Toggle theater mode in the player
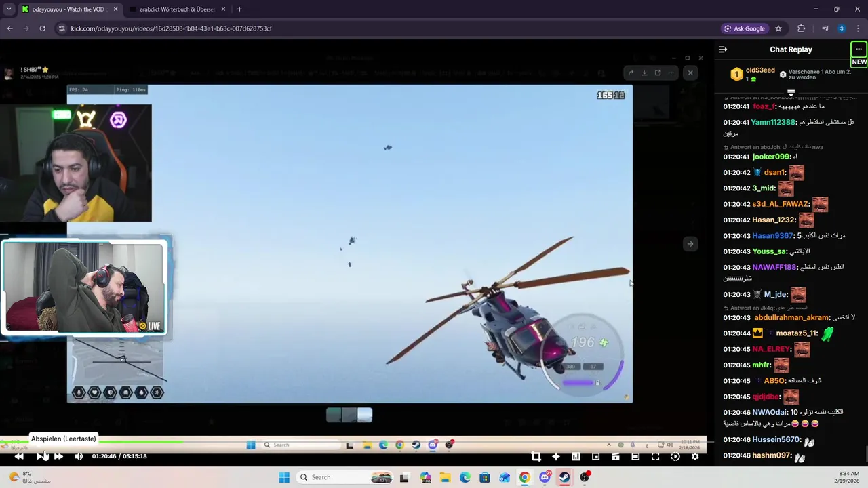 (x=635, y=456)
